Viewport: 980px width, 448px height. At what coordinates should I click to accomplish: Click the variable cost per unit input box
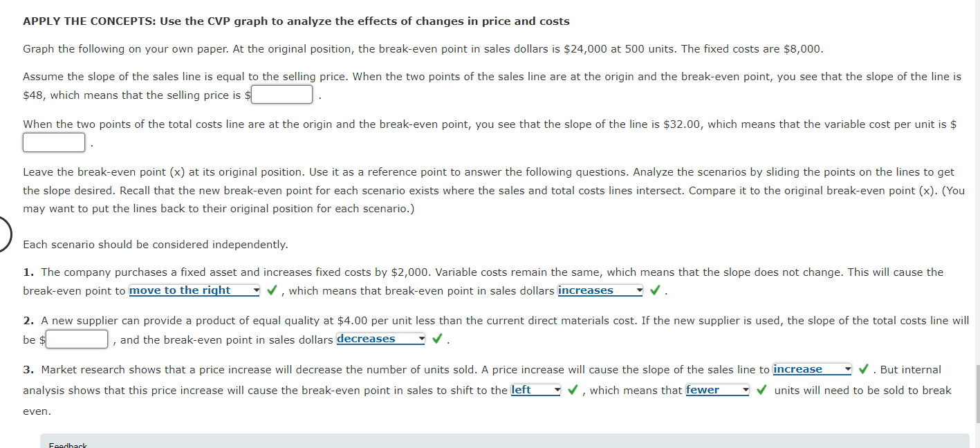coord(53,142)
